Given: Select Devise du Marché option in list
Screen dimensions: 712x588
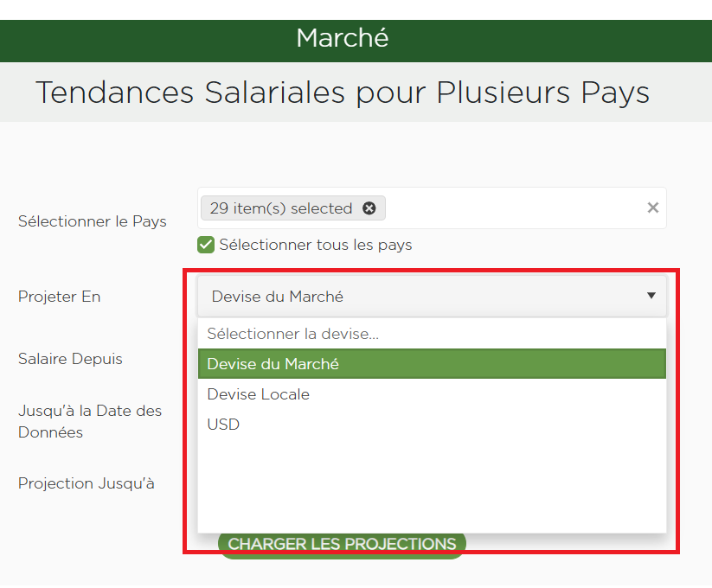Looking at the screenshot, I should [x=432, y=364].
